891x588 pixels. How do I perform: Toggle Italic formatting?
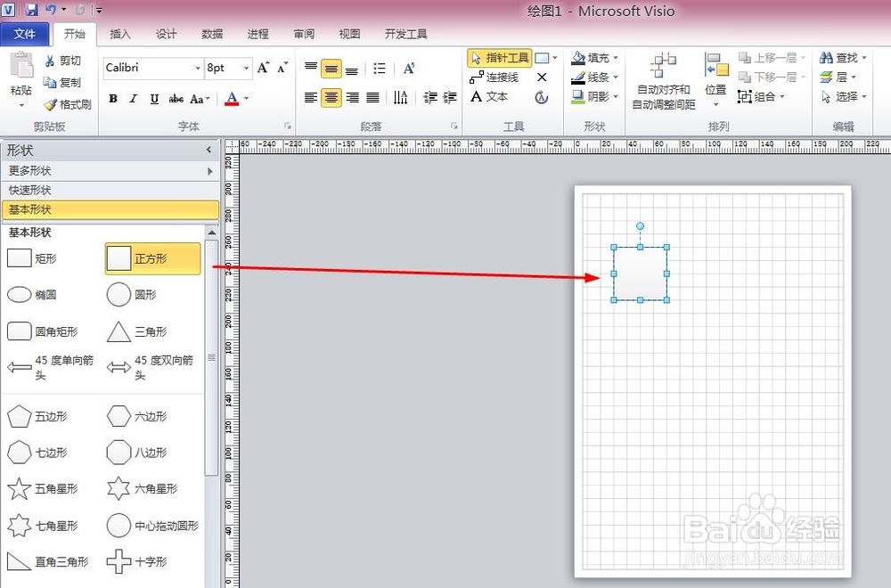pos(134,99)
